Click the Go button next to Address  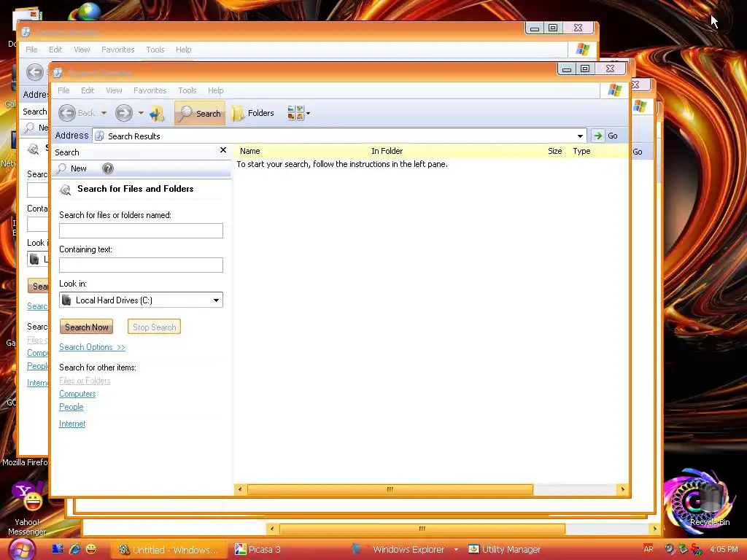pos(606,136)
